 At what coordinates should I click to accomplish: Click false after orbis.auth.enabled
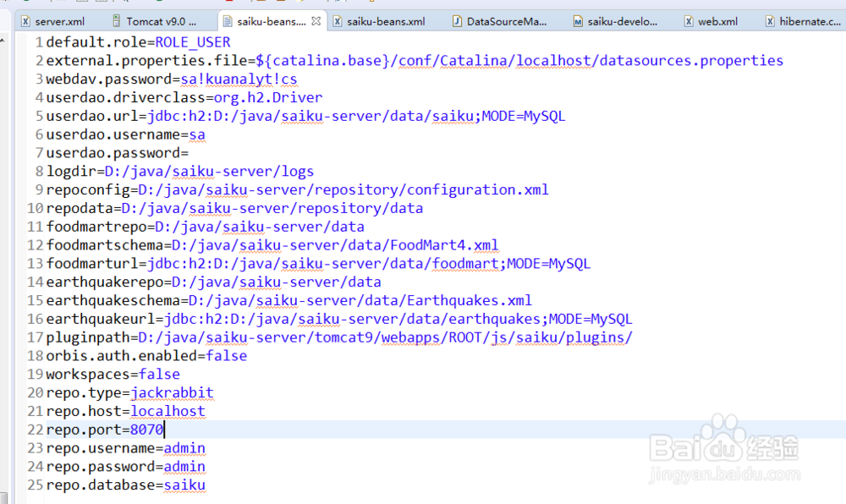(226, 356)
